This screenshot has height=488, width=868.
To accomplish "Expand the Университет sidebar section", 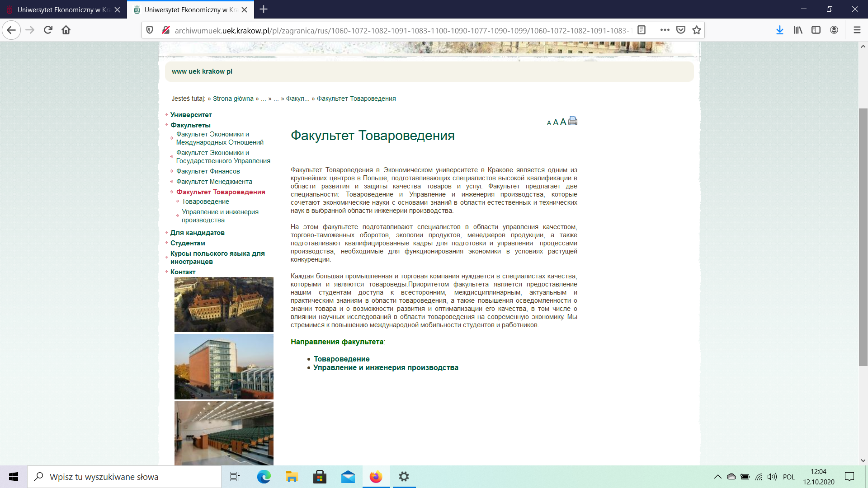I will click(191, 115).
